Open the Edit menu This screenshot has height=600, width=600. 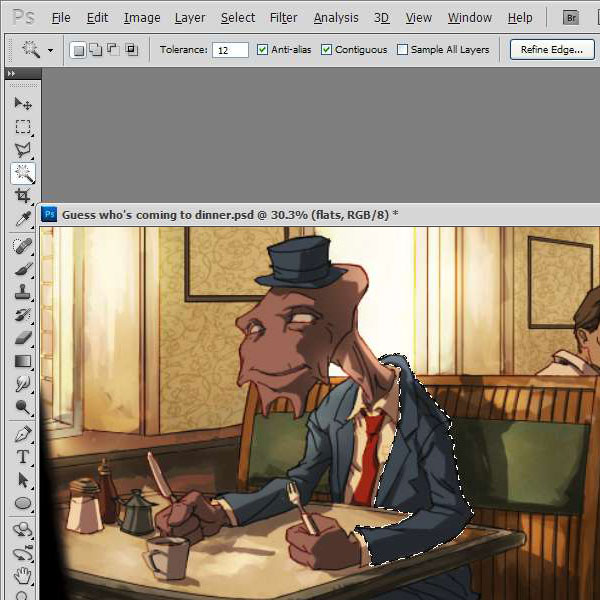(97, 18)
